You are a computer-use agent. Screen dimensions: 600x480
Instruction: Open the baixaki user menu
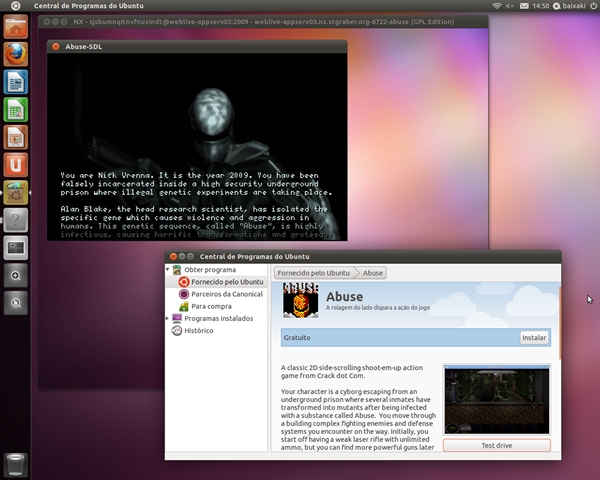(x=566, y=7)
